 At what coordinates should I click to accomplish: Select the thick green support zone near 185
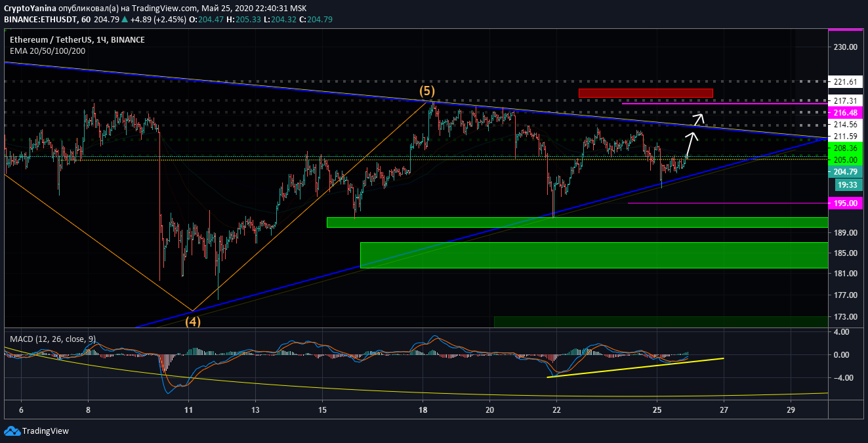tap(594, 255)
